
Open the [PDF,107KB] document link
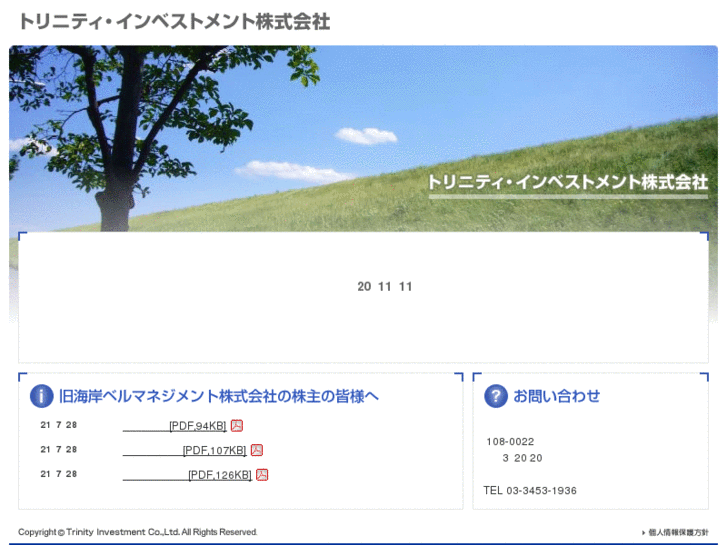coord(185,450)
